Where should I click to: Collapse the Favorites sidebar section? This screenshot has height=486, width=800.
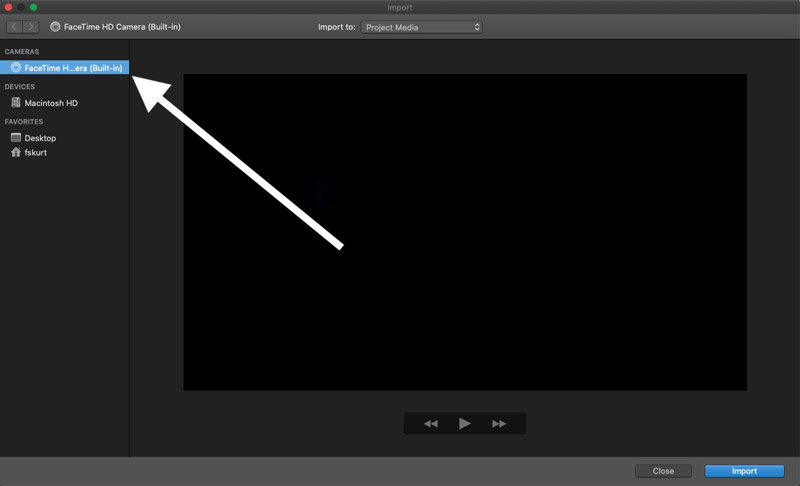click(24, 122)
